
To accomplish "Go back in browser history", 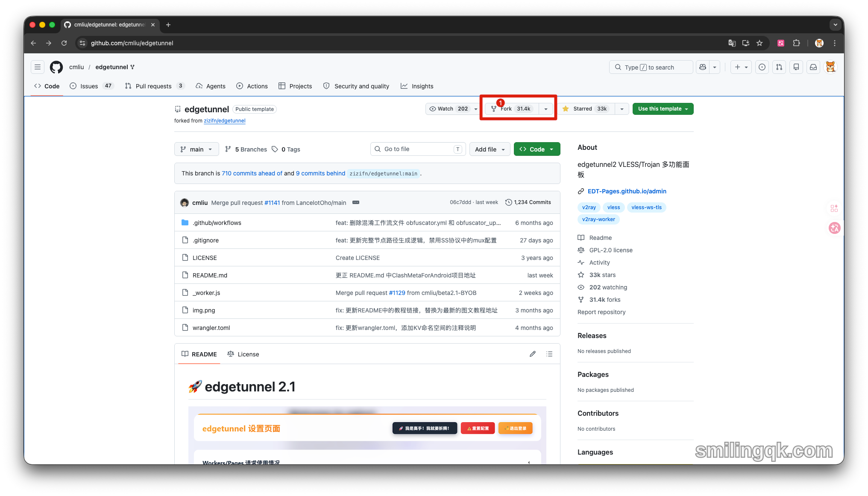I will point(33,43).
